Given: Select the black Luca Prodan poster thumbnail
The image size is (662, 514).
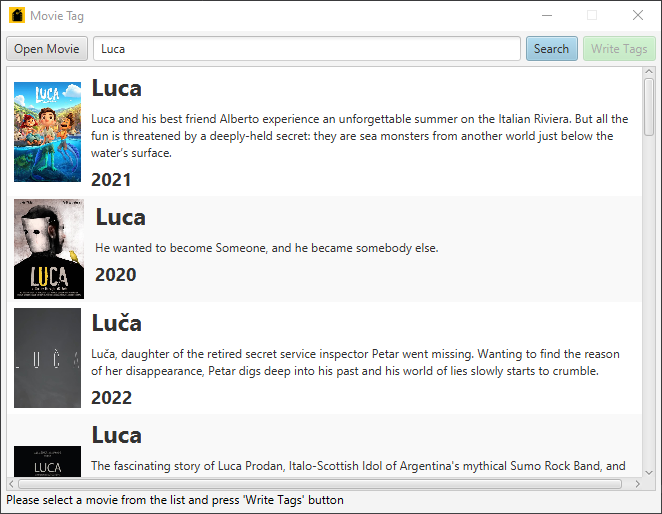Looking at the screenshot, I should pos(47,461).
